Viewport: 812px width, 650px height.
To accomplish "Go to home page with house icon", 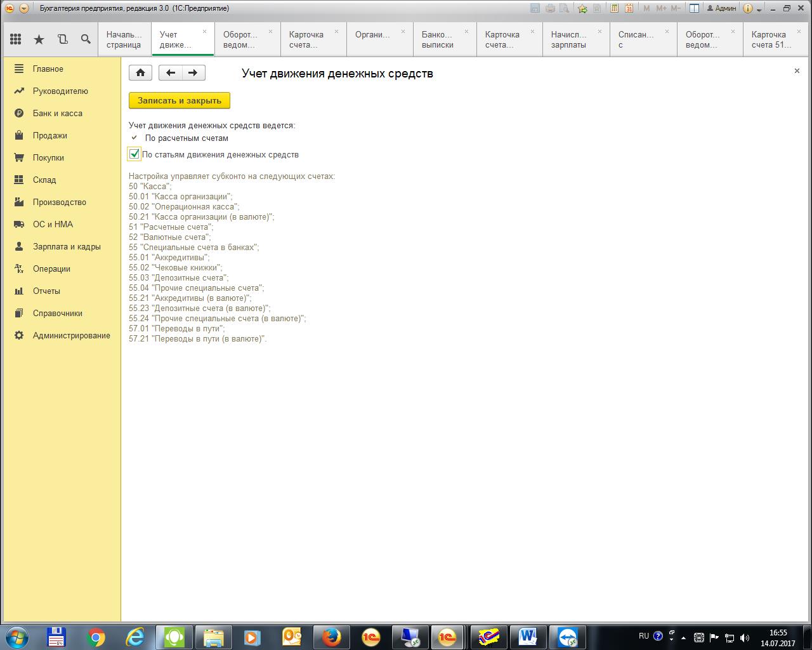I will click(140, 72).
